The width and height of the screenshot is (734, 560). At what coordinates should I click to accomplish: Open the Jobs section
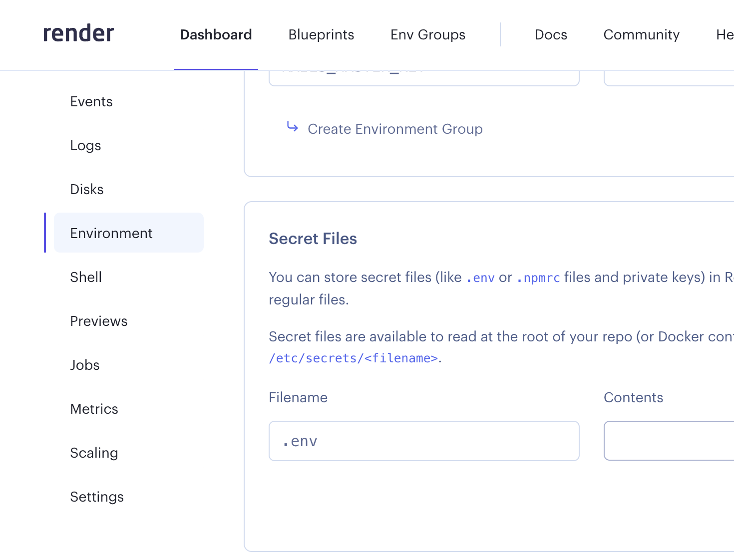(85, 365)
